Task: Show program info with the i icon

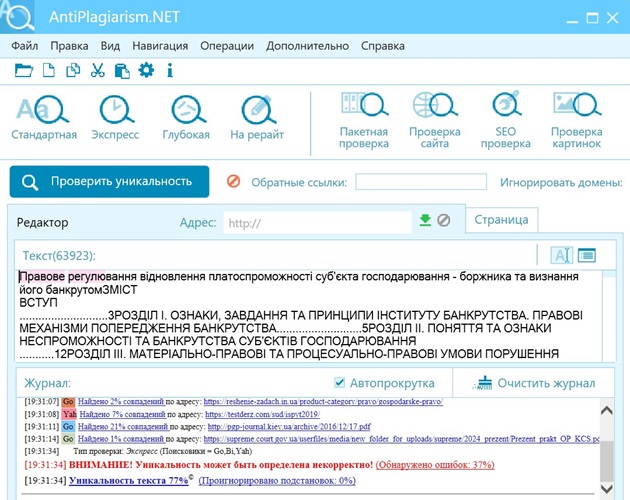Action: (x=170, y=70)
